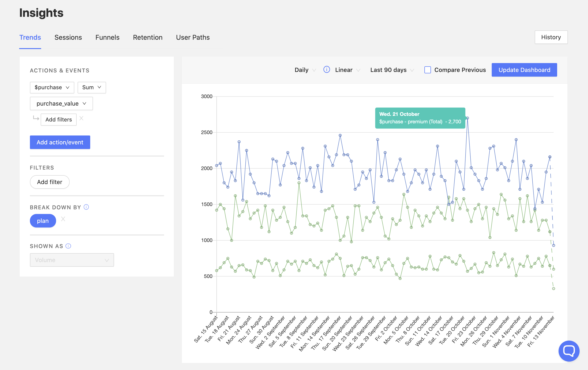
Task: Click the Shown As info icon
Action: 68,246
